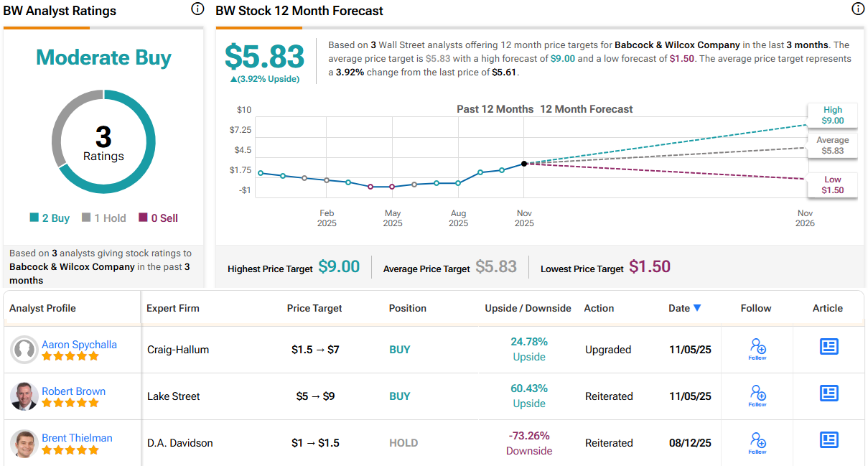This screenshot has height=466, width=868.
Task: Follow analyst Aaron Spychalla
Action: (757, 349)
